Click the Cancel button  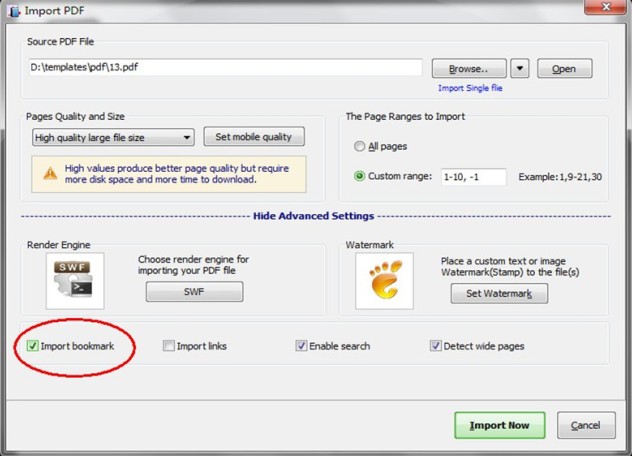586,425
